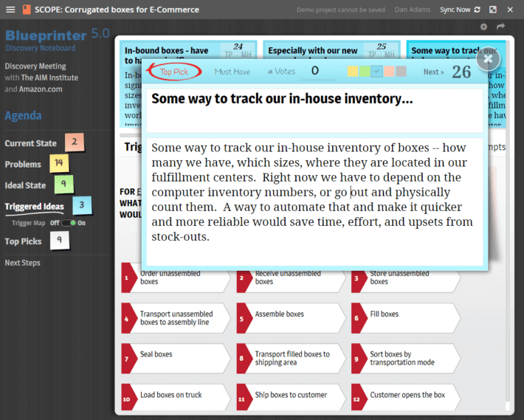
Task: Toggle TP on card 24
Action: (x=229, y=55)
